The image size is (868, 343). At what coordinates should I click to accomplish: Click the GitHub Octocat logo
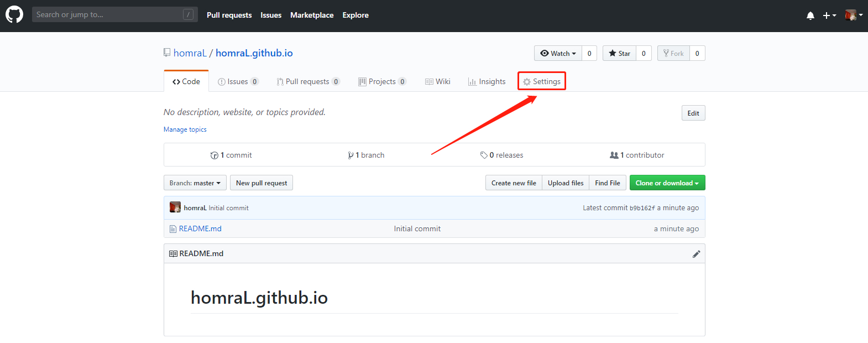click(14, 15)
